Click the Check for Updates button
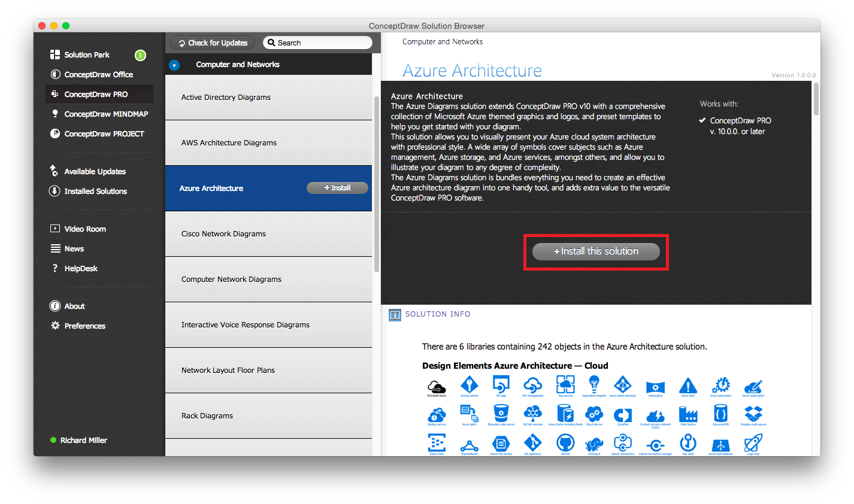Viewport: 854px width, 504px height. 213,42
